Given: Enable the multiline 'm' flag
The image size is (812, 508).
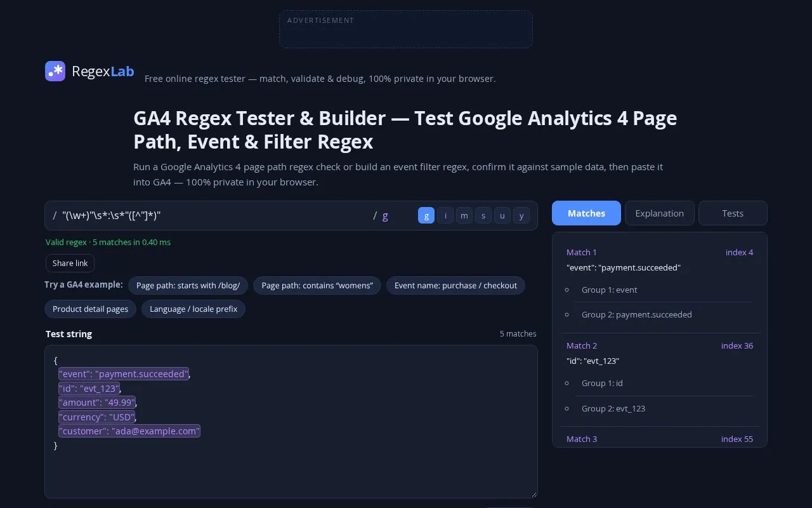Looking at the screenshot, I should click(464, 216).
